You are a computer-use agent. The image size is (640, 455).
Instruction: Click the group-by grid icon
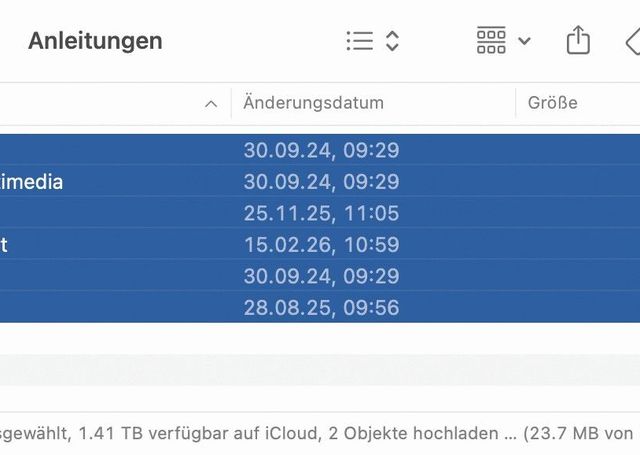pyautogui.click(x=491, y=41)
